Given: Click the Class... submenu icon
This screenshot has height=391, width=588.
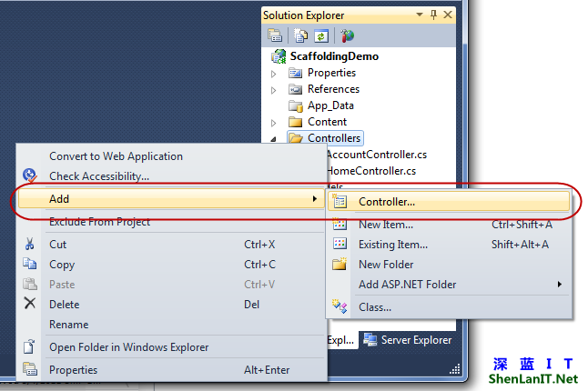Looking at the screenshot, I should [x=340, y=306].
